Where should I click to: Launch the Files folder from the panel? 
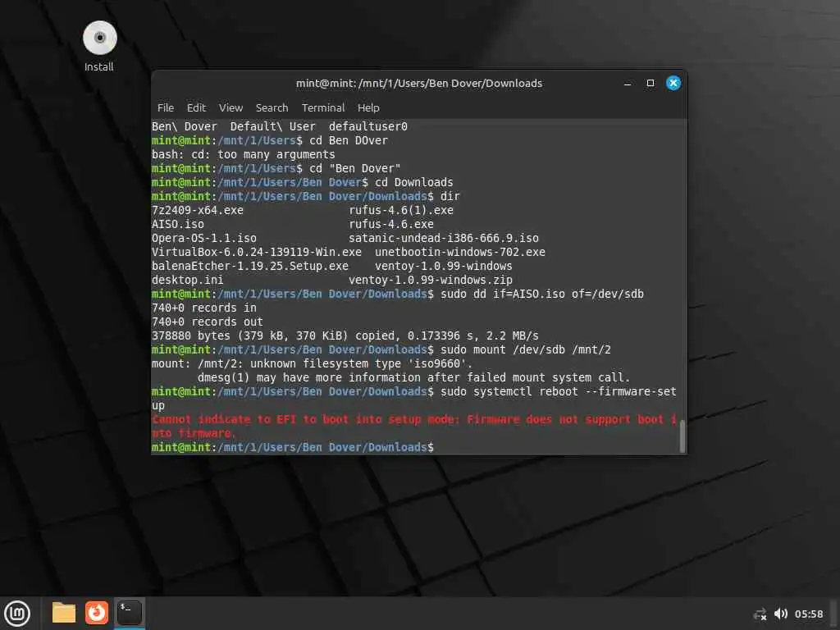(x=64, y=613)
